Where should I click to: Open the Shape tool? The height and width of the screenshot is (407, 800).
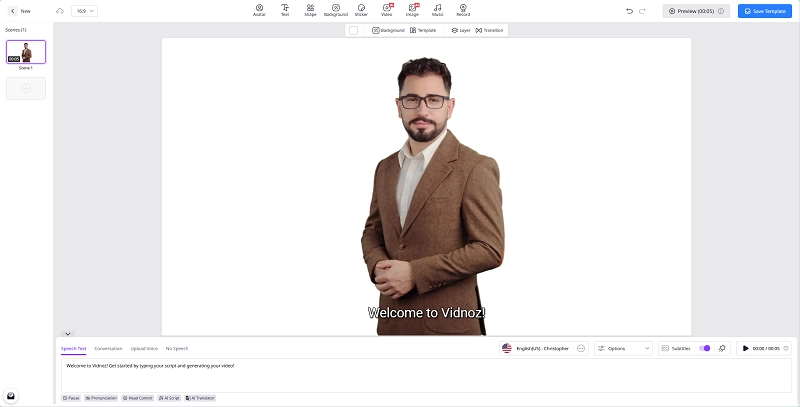[310, 10]
